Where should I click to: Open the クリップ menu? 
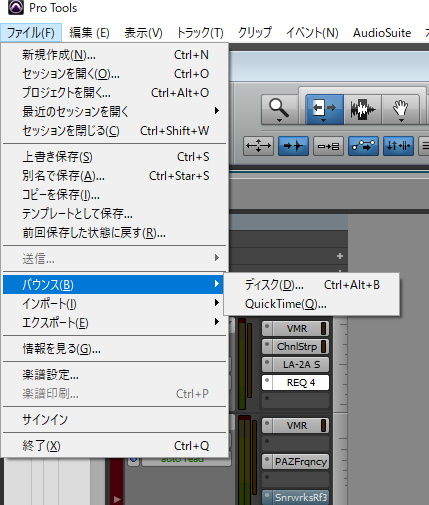255,33
